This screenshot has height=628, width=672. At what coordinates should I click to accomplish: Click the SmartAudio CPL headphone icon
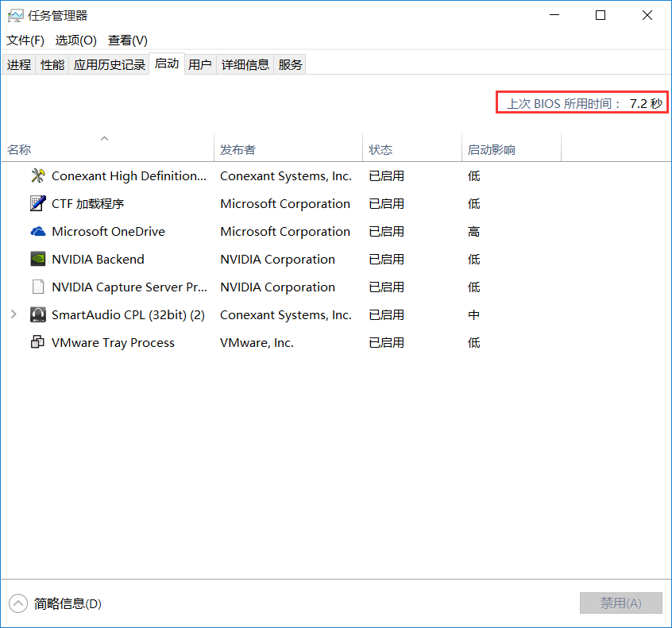(x=37, y=315)
